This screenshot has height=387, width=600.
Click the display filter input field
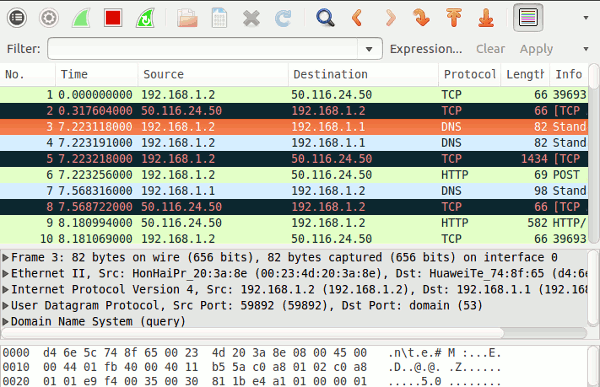[203, 49]
